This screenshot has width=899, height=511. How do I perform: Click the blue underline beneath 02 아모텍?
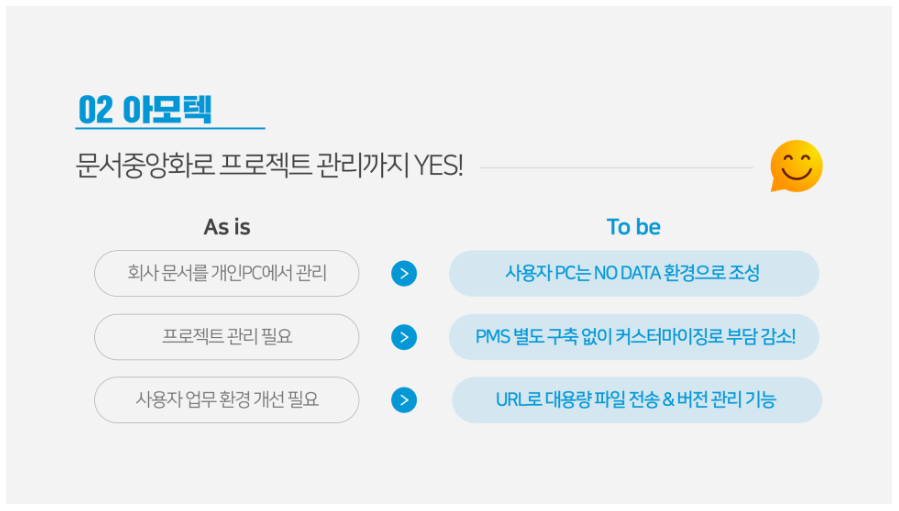tap(170, 128)
